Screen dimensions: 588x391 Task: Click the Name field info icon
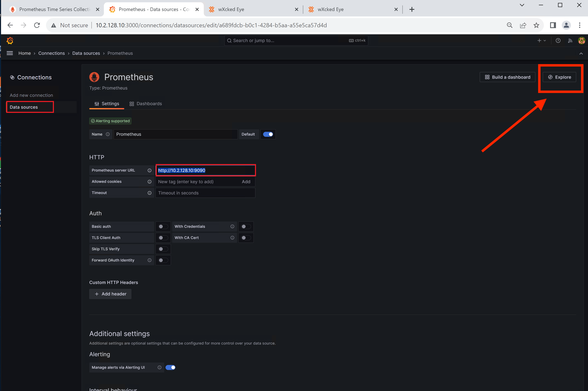(x=108, y=134)
